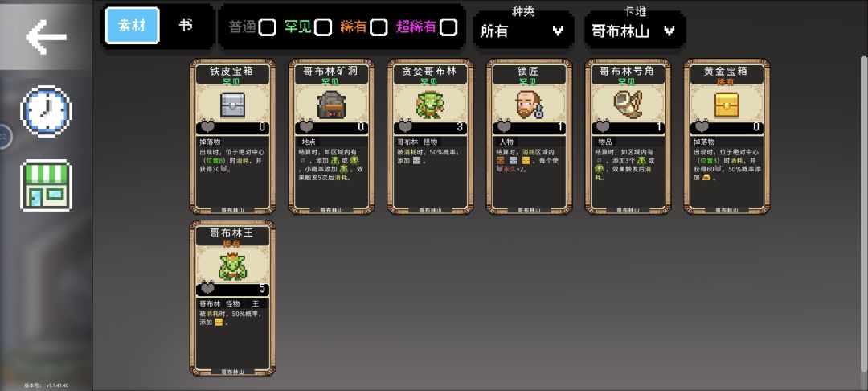Expand the 种类 dropdown showing 所有
This screenshot has width=868, height=391.
click(x=523, y=31)
